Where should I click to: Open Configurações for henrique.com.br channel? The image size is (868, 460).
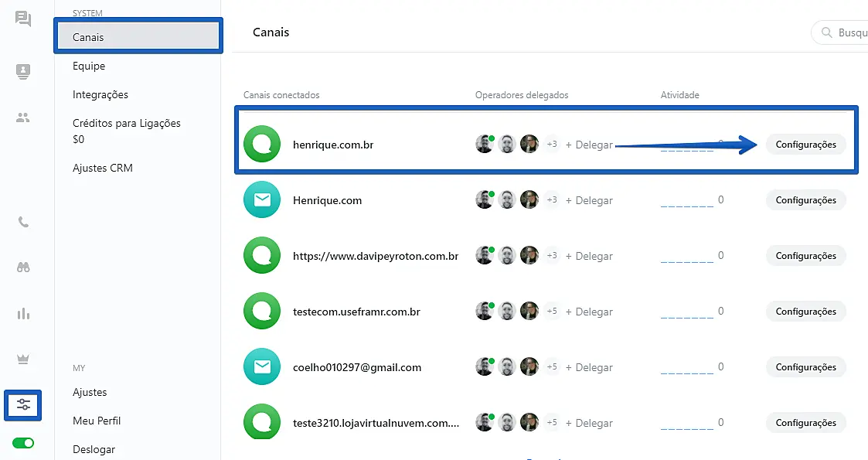(x=805, y=145)
